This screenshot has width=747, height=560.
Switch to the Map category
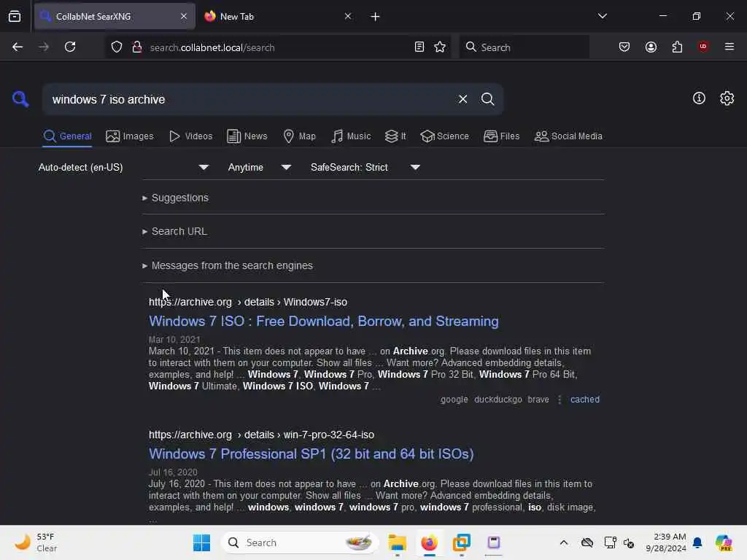coord(299,136)
